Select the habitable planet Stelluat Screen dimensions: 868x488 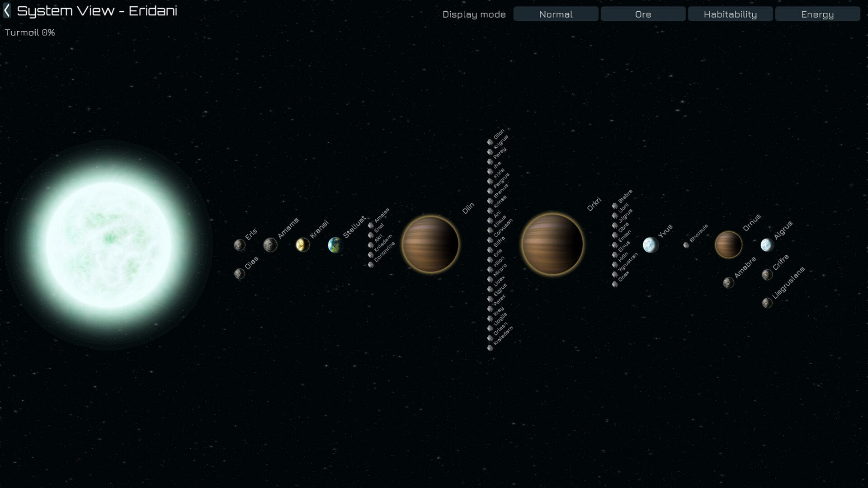click(335, 244)
